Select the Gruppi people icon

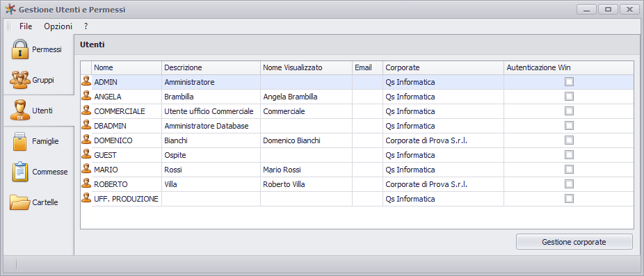coord(20,80)
